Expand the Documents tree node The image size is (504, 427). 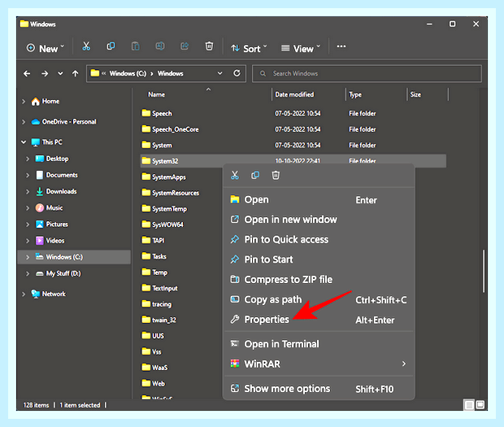click(28, 175)
